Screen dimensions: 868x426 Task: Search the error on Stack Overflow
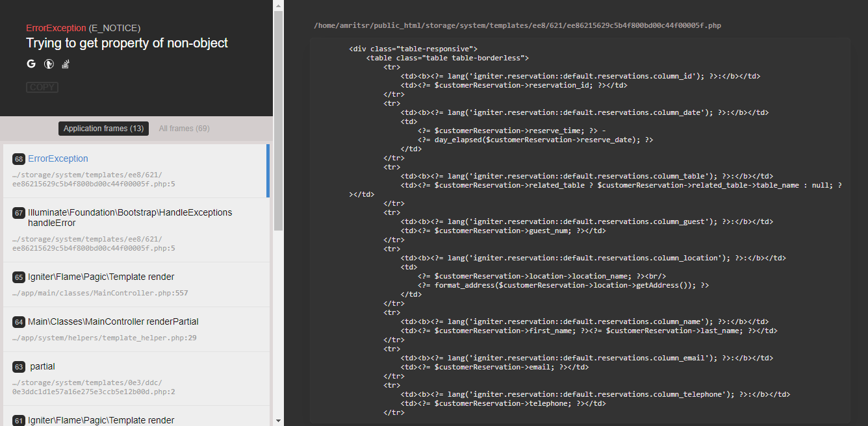pyautogui.click(x=65, y=64)
